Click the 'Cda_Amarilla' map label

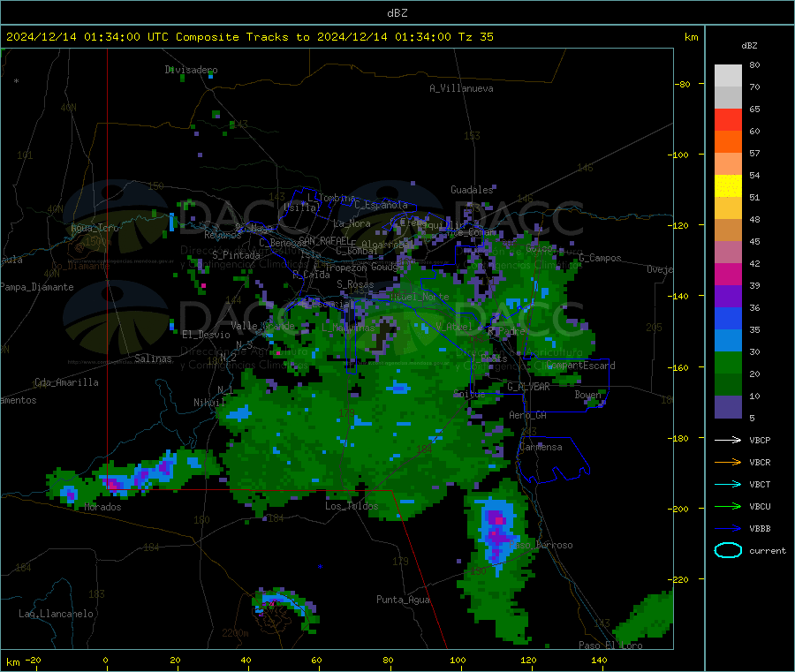pos(66,382)
